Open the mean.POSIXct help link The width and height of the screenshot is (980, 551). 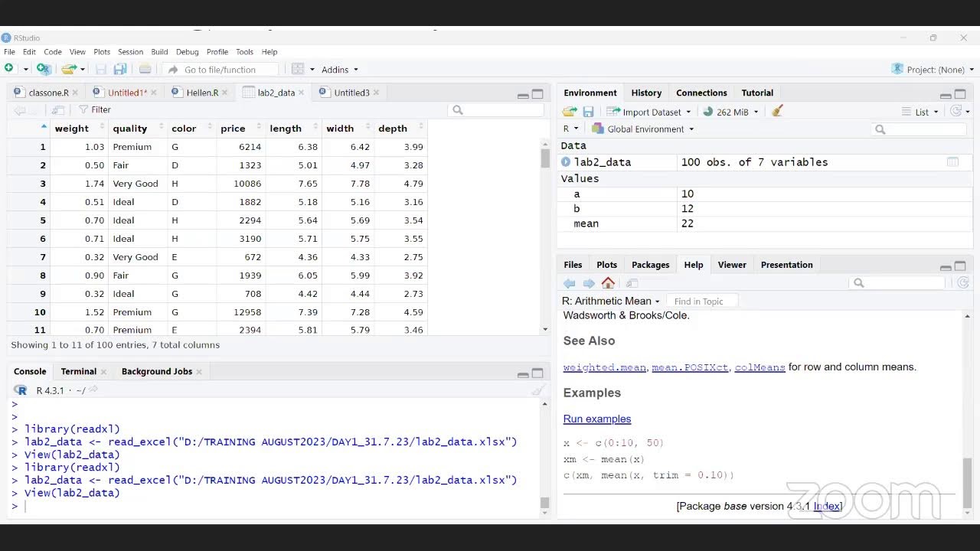click(x=690, y=367)
